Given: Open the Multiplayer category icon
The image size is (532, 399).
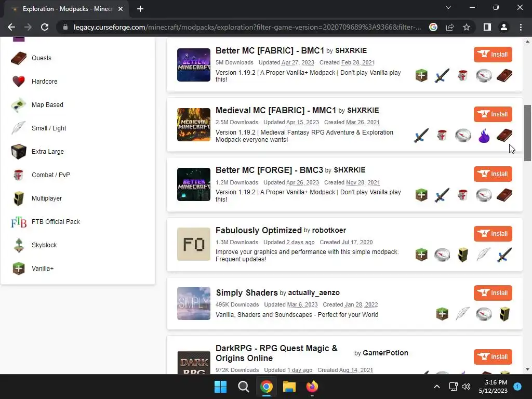Looking at the screenshot, I should 19,198.
